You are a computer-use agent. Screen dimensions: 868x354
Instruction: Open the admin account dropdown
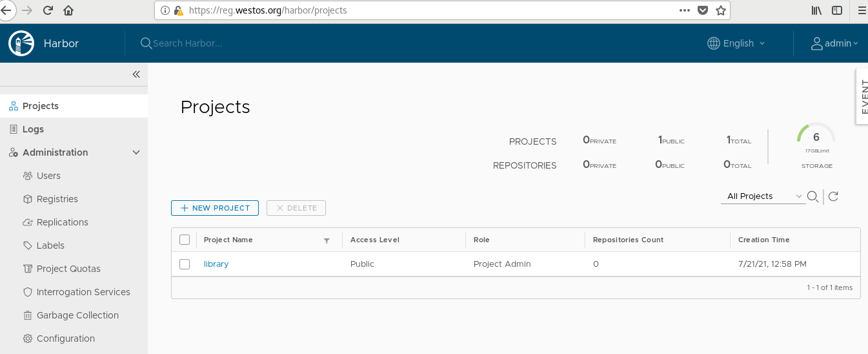click(834, 43)
